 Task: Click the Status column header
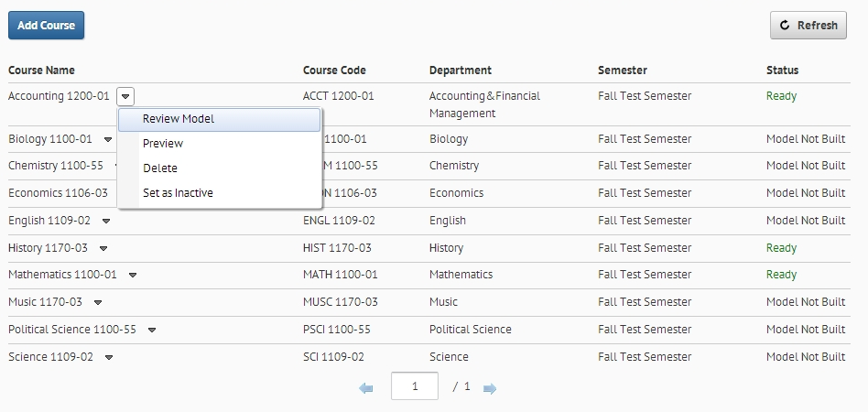pos(782,70)
